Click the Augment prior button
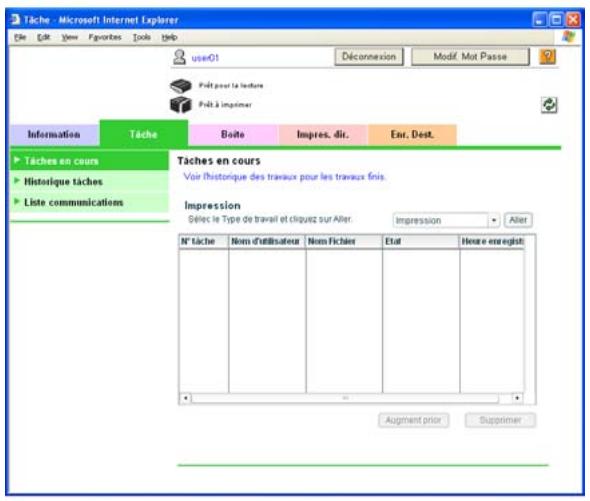The width and height of the screenshot is (590, 501). [414, 420]
